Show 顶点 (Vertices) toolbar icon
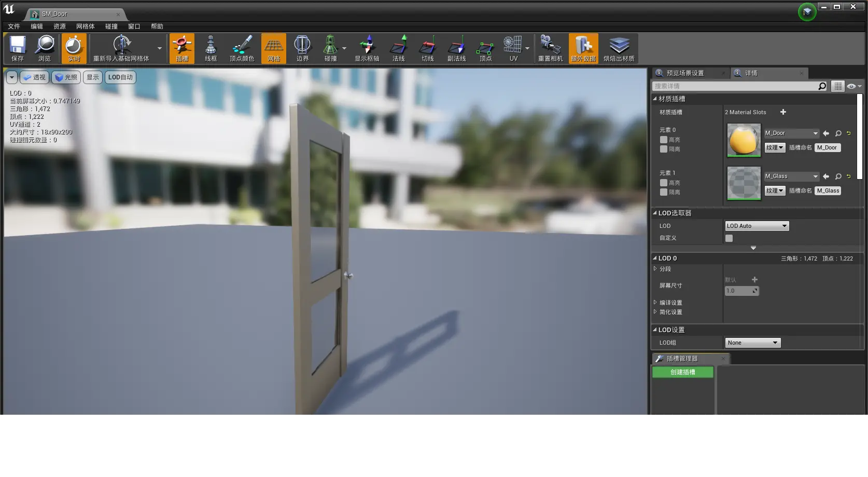 click(486, 49)
